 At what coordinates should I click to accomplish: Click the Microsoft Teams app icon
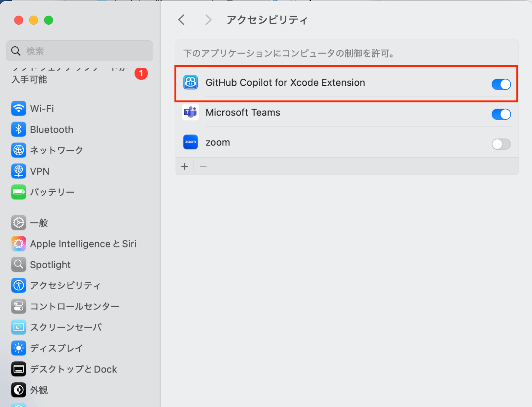click(x=190, y=112)
